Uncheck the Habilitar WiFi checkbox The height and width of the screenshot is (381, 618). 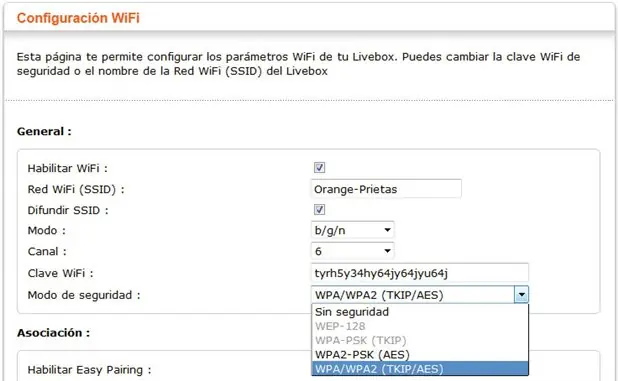point(319,168)
